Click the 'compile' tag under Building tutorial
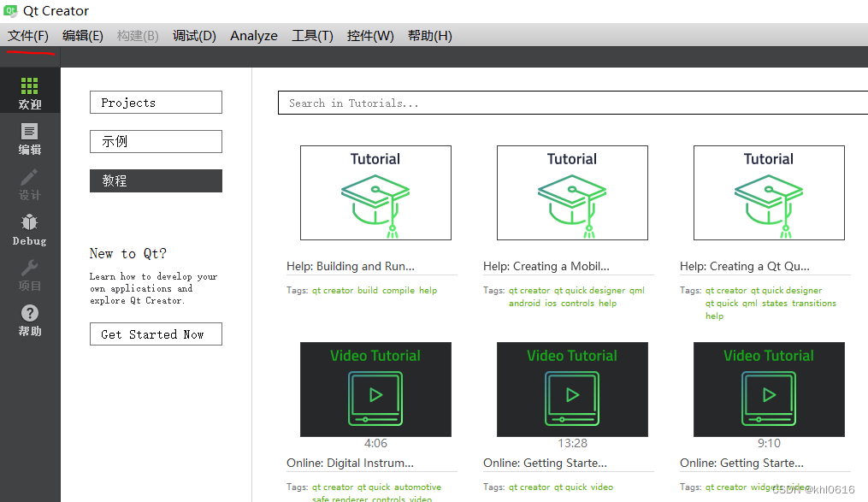Screen dimensions: 868x502 point(398,290)
